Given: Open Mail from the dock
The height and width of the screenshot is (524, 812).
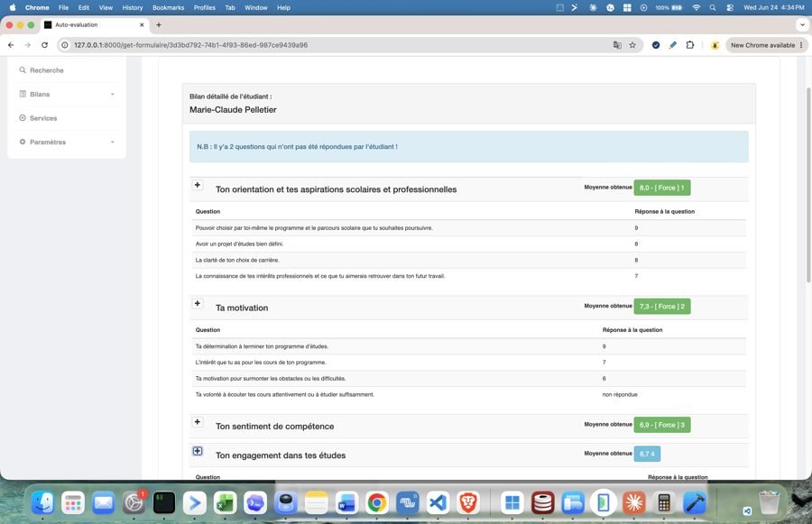Looking at the screenshot, I should pos(103,502).
